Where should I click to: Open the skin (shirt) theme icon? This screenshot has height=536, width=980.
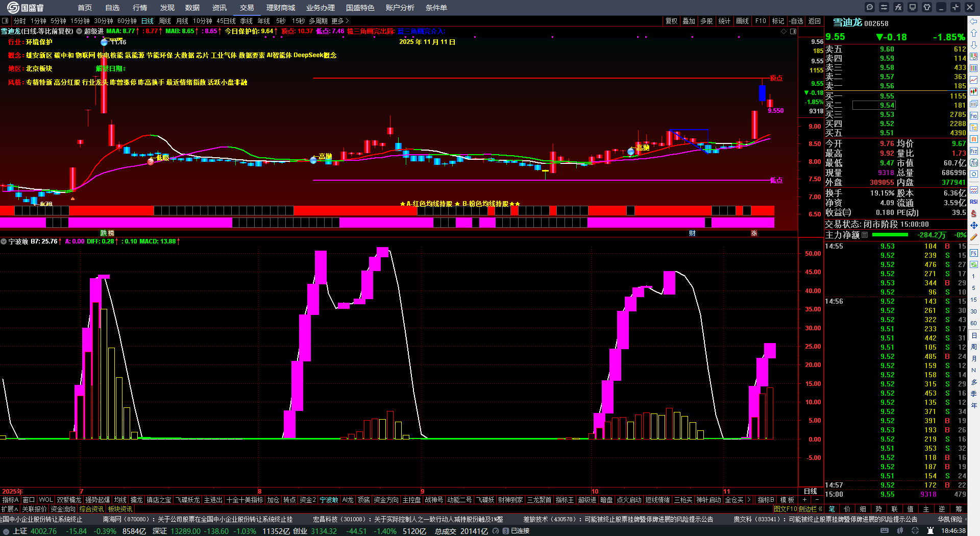(927, 7)
